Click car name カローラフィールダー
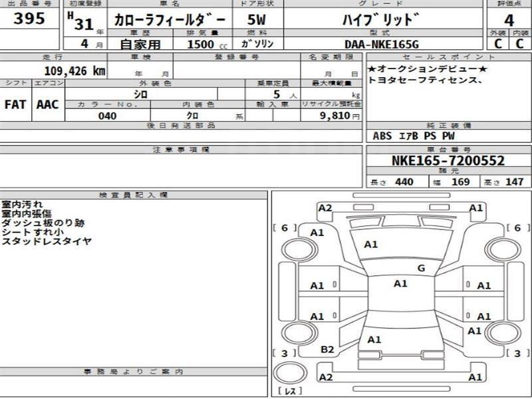532x399 pixels. click(170, 20)
